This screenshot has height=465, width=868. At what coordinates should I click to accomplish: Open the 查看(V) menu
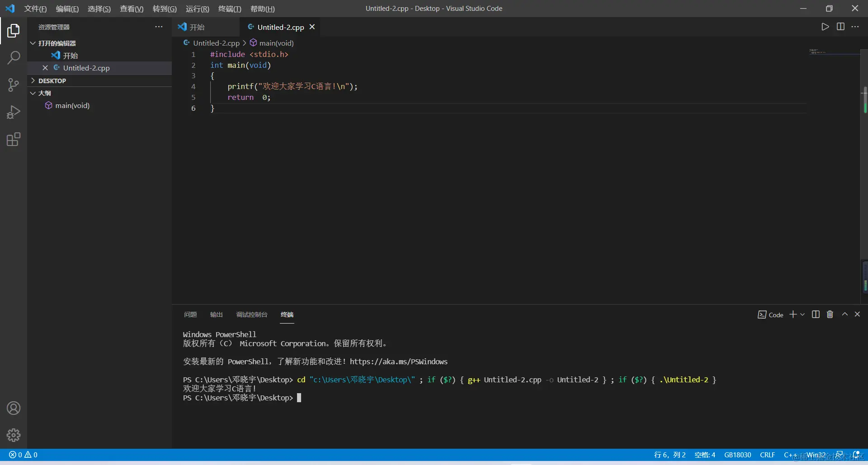132,9
